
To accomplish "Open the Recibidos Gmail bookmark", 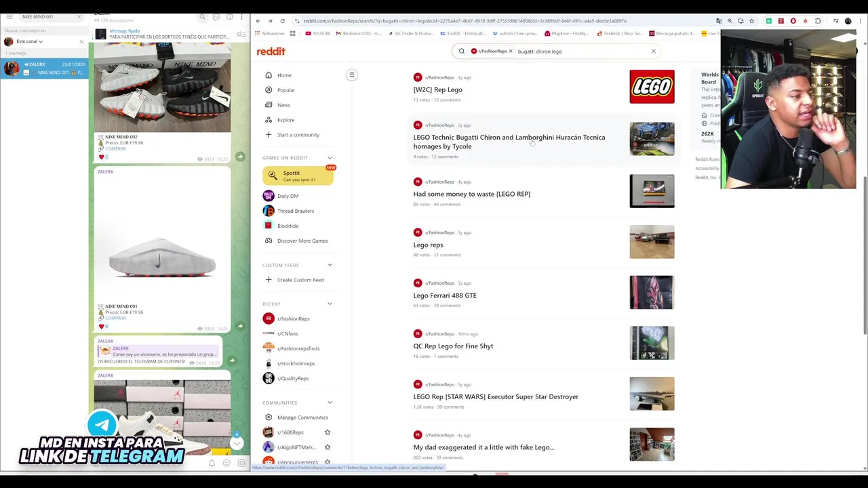I will (359, 33).
